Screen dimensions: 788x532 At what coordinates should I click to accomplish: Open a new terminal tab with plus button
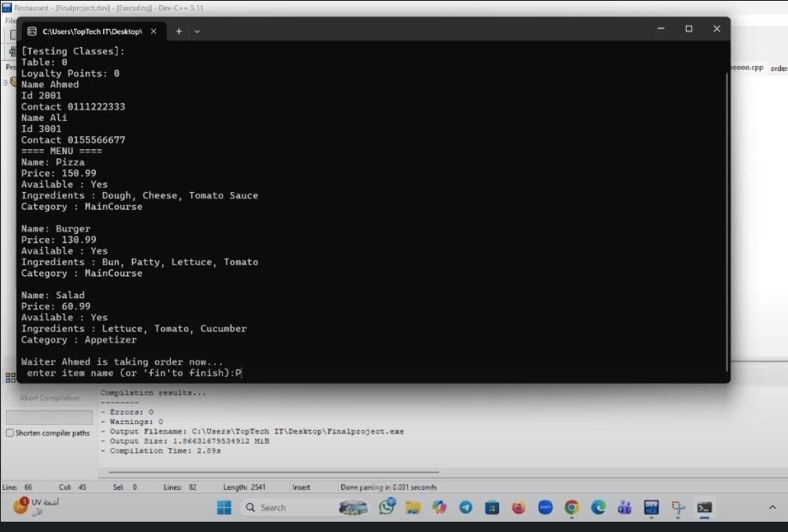pos(178,31)
